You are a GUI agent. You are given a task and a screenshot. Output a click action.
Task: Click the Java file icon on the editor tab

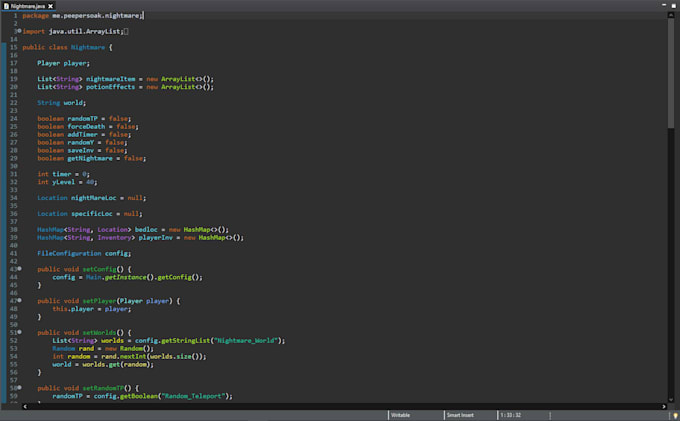coord(6,6)
